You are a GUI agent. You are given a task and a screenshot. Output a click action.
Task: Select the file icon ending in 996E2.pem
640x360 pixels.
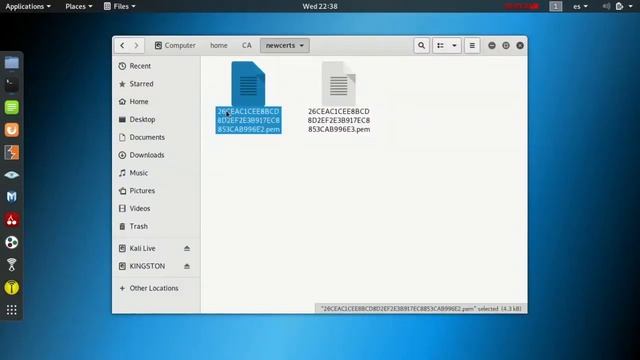click(x=248, y=84)
